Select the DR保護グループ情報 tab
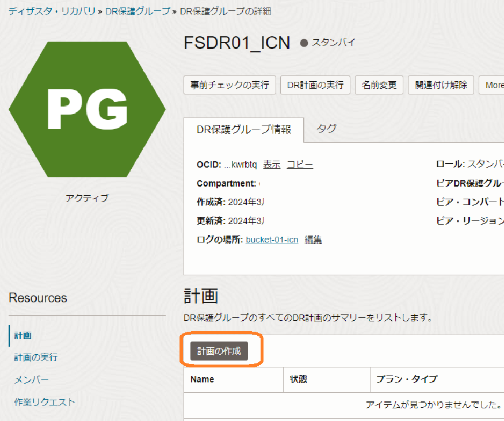Image resolution: width=504 pixels, height=421 pixels. [244, 130]
